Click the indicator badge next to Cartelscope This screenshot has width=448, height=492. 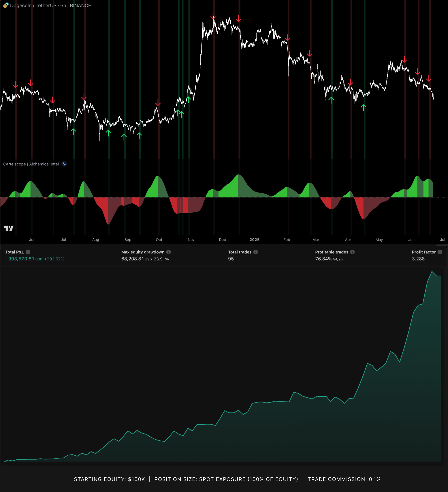64,164
